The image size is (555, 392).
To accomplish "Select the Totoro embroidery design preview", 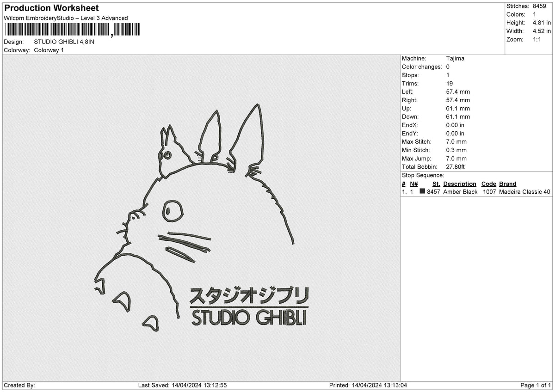I will coord(202,217).
